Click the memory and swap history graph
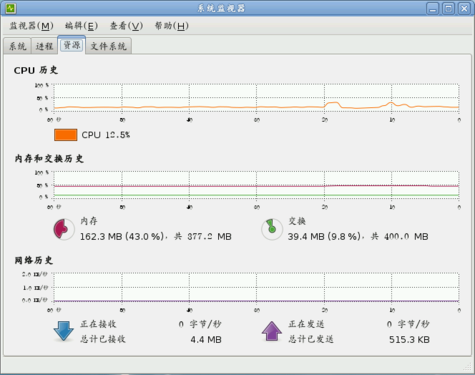Screen dimensions: 475x375 [x=256, y=185]
